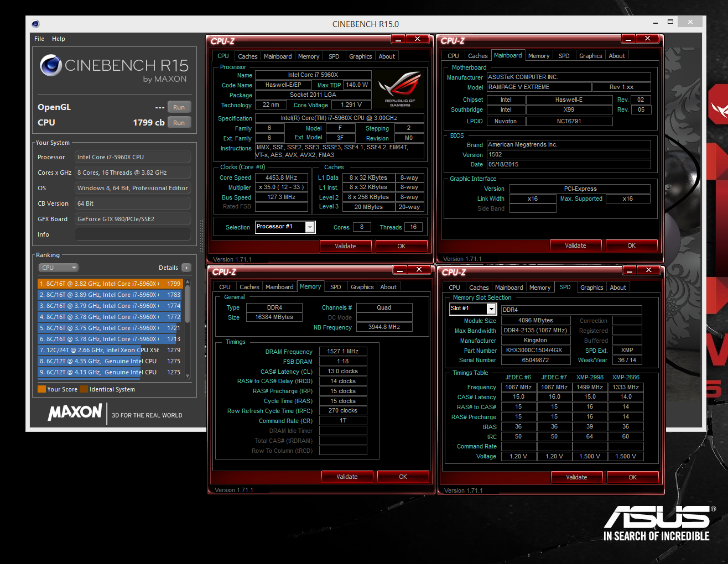This screenshot has height=564, width=728.
Task: Click the NB Frequency 3944.8 MHz value
Action: pyautogui.click(x=384, y=327)
